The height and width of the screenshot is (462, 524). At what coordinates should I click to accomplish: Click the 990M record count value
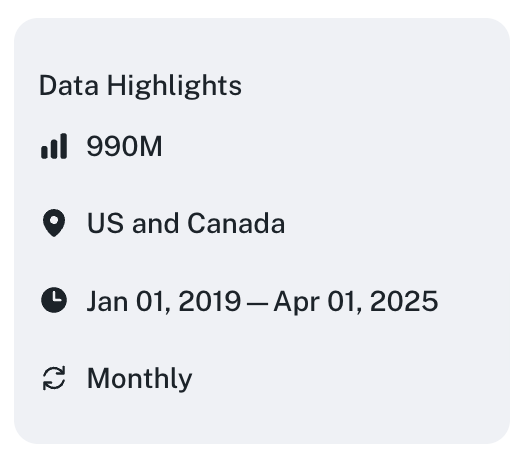(x=124, y=146)
